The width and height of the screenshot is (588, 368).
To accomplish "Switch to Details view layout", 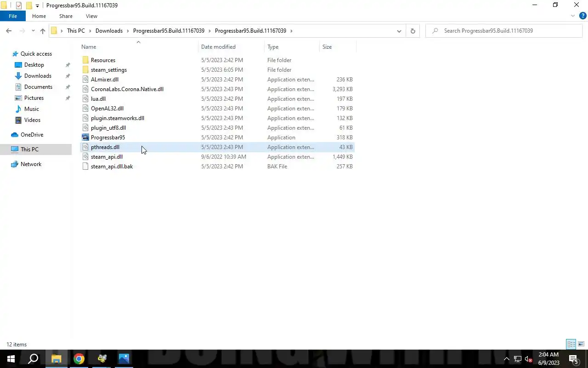I will (571, 344).
